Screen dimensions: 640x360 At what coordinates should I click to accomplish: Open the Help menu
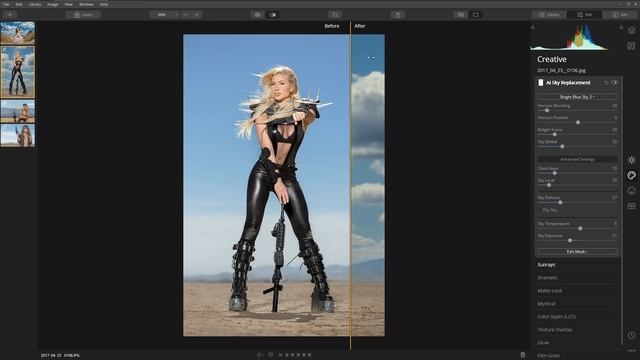(104, 4)
